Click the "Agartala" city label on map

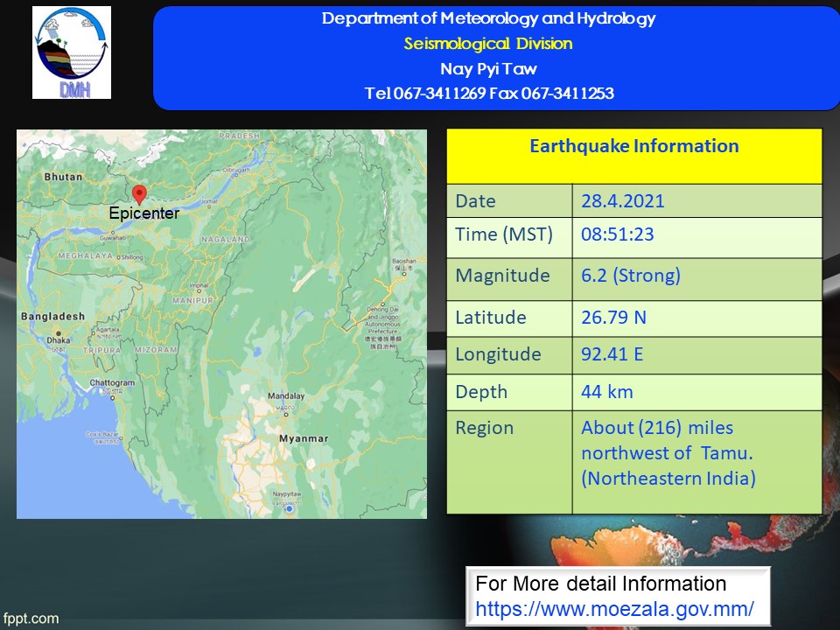(108, 330)
